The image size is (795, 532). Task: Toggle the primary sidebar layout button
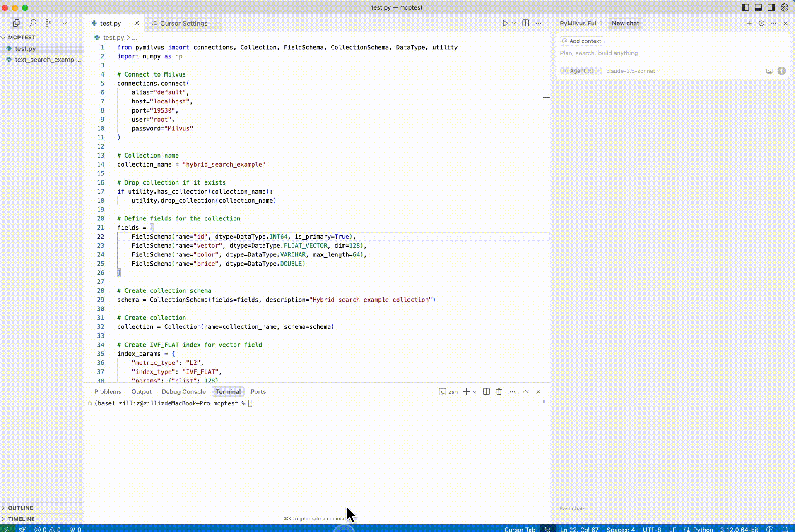tap(745, 7)
